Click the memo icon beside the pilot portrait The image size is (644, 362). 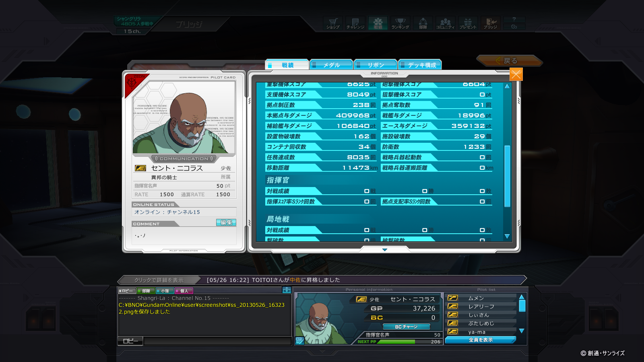(x=299, y=341)
